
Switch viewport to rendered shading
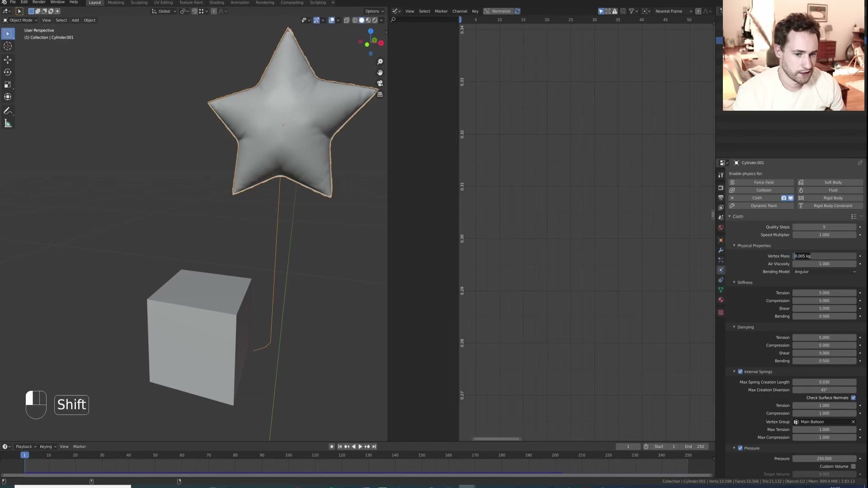[x=375, y=20]
